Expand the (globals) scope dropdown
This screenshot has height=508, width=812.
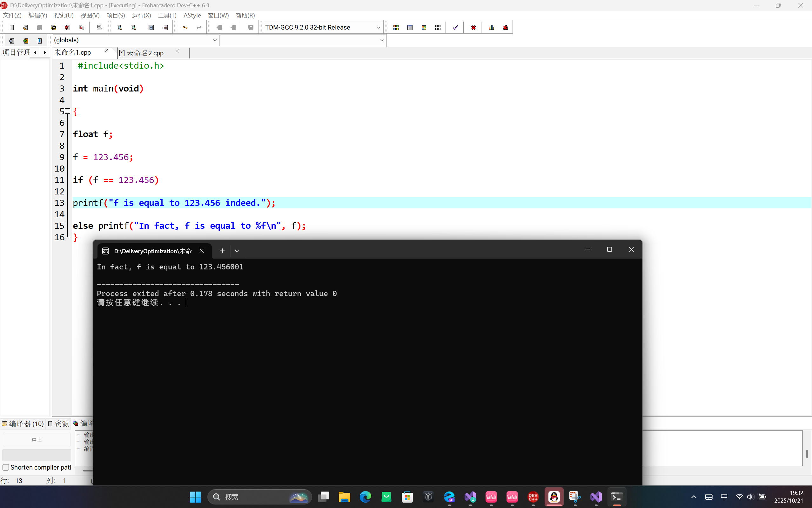(215, 40)
